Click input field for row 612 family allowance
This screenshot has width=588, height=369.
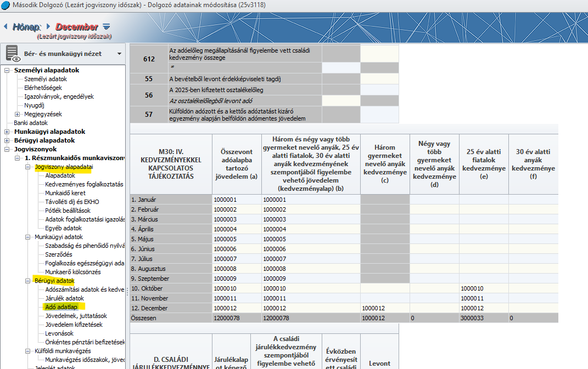[x=379, y=54]
